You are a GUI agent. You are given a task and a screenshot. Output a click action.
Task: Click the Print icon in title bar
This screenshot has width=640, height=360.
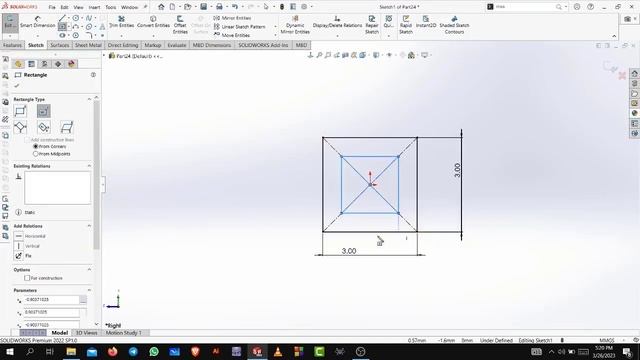(x=219, y=7)
